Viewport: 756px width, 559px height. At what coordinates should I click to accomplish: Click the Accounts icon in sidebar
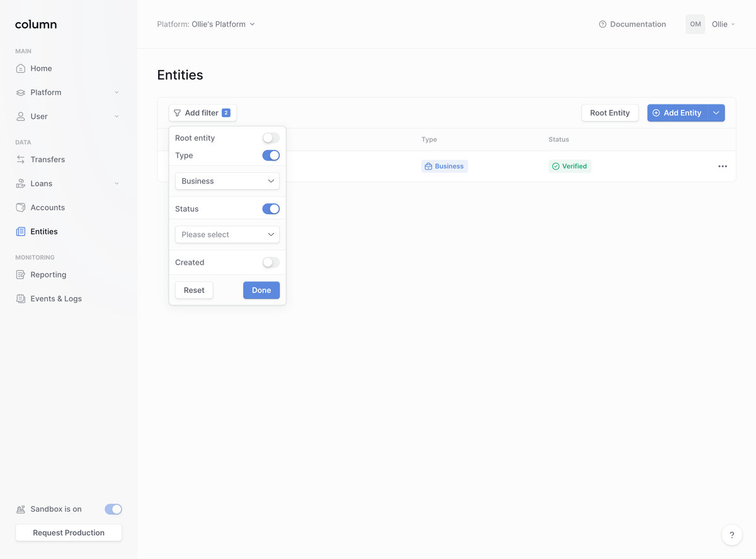(x=21, y=208)
